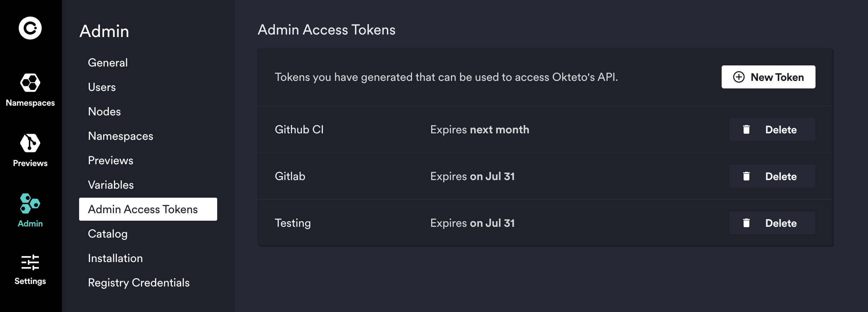Open the Nodes page
Image resolution: width=868 pixels, height=312 pixels.
pyautogui.click(x=104, y=111)
